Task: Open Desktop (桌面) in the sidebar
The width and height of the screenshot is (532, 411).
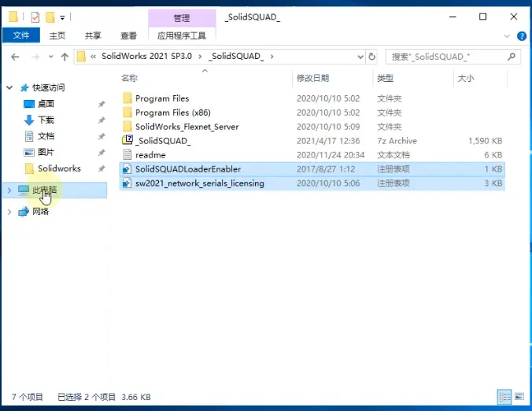Action: click(x=46, y=104)
